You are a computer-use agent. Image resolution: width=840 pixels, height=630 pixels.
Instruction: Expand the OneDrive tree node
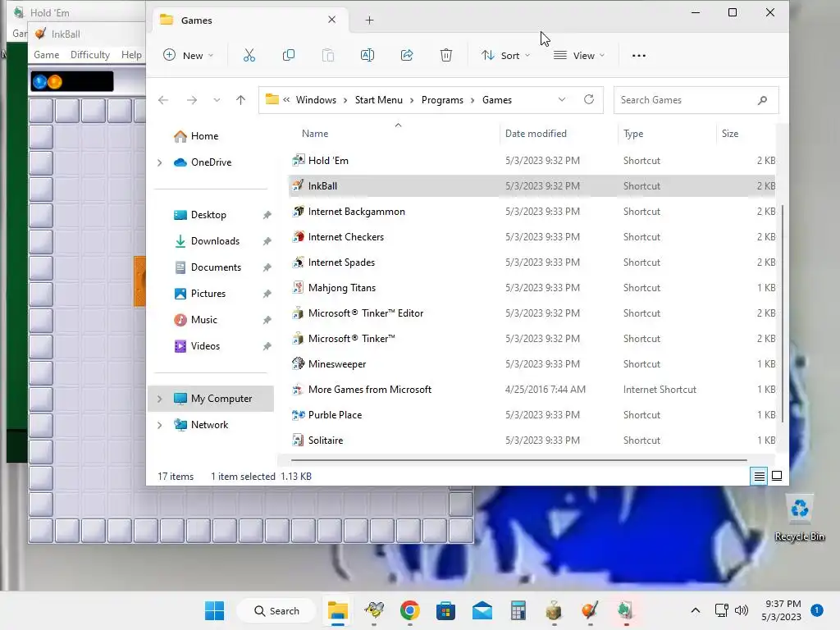[160, 162]
